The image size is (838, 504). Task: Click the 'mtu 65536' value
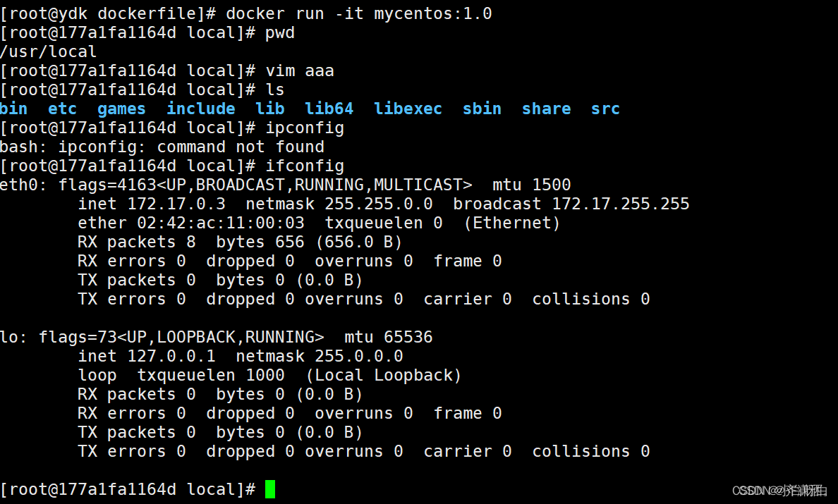pos(389,337)
